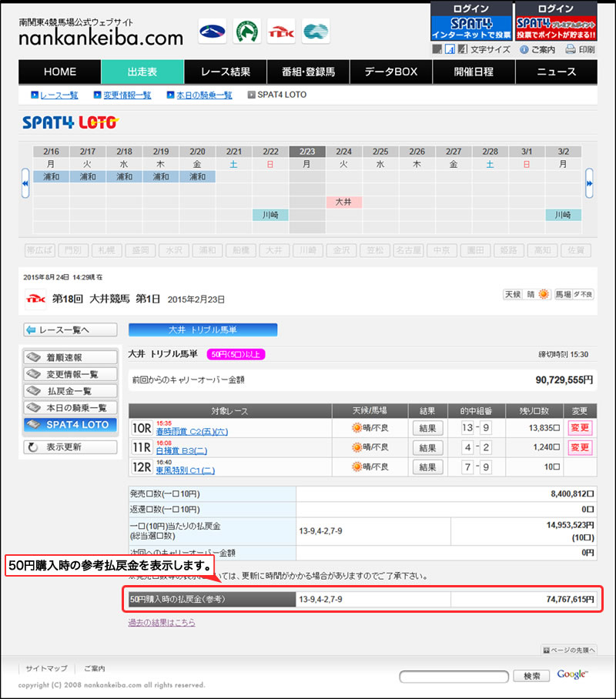The height and width of the screenshot is (699, 616).
Task: Open レース一覧 submenu link
Action: (x=59, y=95)
